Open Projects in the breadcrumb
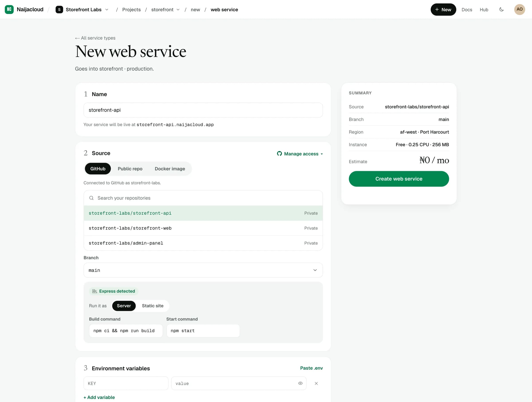 pos(131,10)
